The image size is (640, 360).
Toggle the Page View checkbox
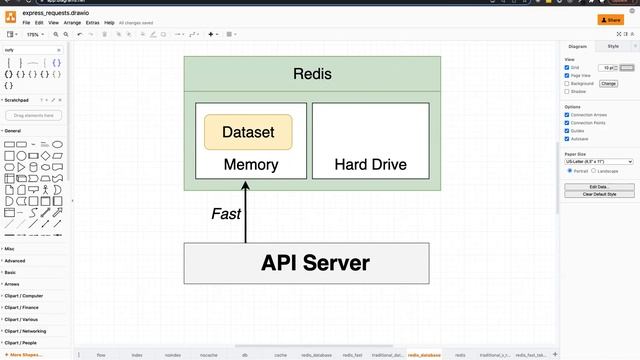567,76
